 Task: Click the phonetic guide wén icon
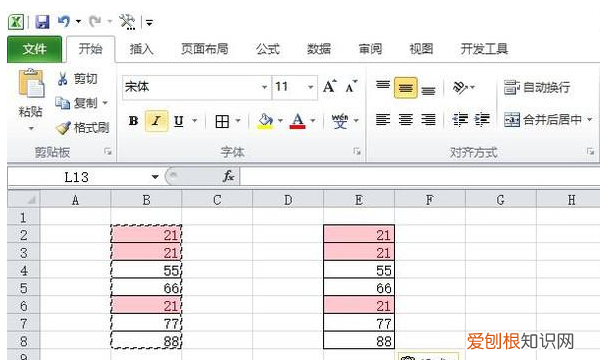[340, 121]
